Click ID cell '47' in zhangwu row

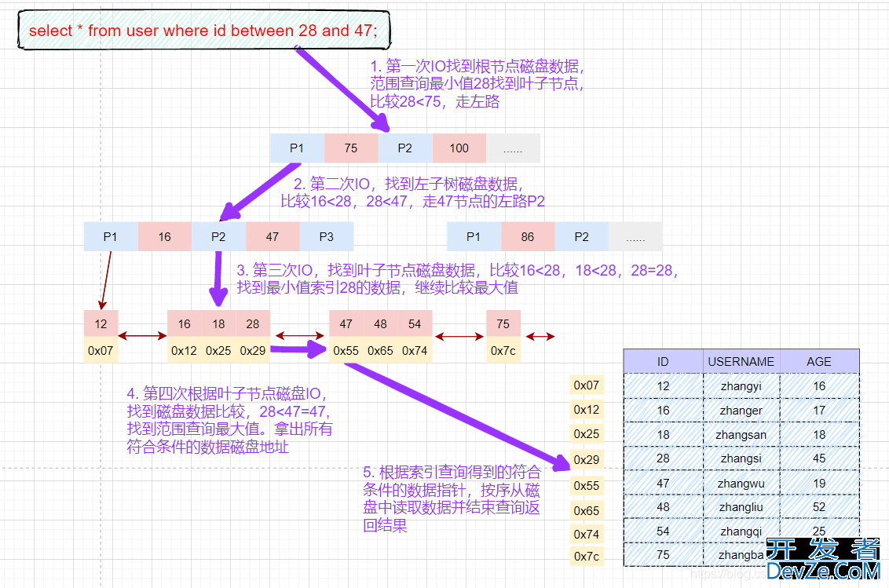tap(664, 483)
